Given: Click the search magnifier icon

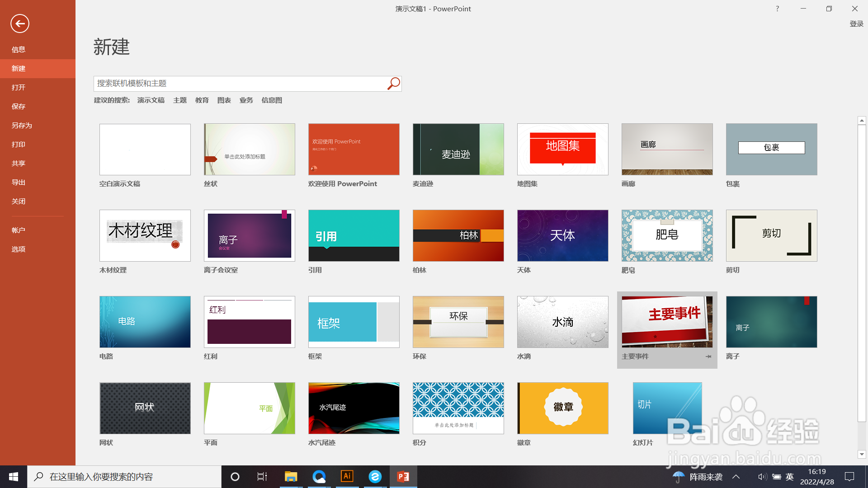Looking at the screenshot, I should point(393,84).
